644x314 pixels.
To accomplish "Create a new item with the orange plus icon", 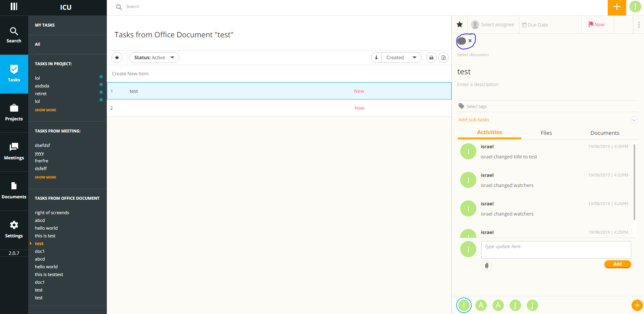I will click(x=617, y=7).
